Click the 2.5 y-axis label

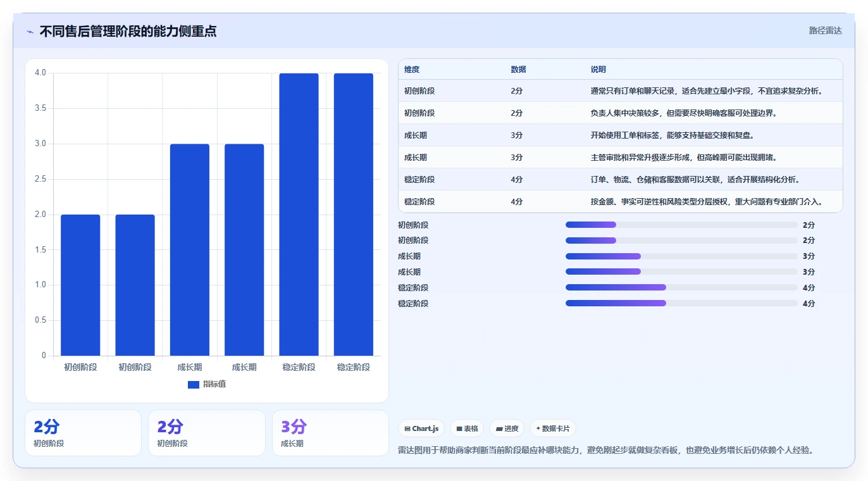pyautogui.click(x=40, y=179)
